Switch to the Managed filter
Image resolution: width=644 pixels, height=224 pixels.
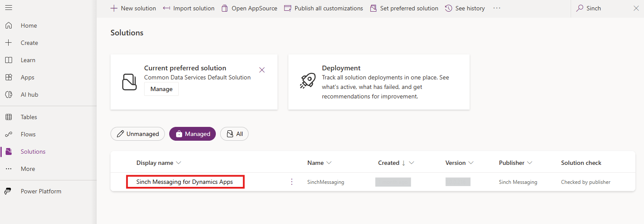(193, 134)
